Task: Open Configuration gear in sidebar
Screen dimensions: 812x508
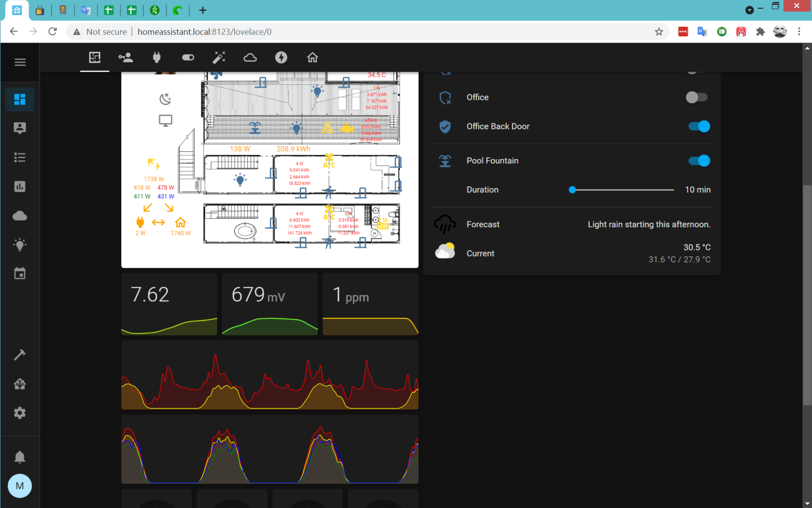Action: pos(20,413)
